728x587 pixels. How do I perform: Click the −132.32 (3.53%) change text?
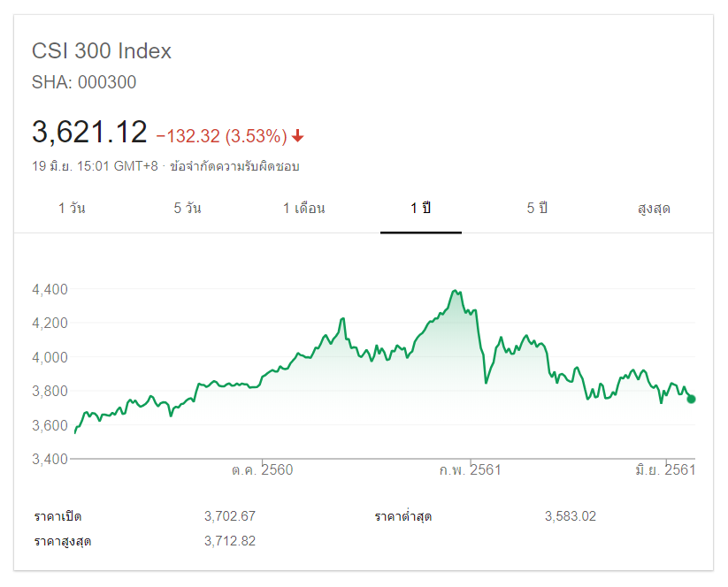coord(221,136)
